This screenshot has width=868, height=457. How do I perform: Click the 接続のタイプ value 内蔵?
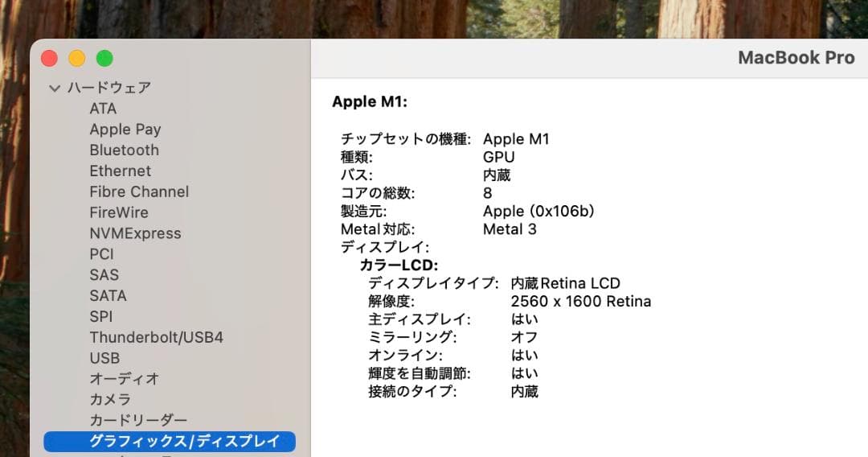pos(524,392)
